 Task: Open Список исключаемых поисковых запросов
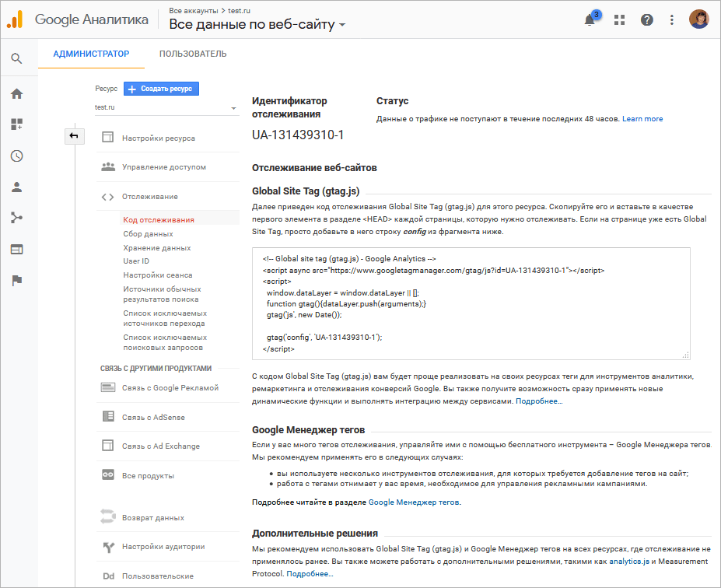click(165, 342)
